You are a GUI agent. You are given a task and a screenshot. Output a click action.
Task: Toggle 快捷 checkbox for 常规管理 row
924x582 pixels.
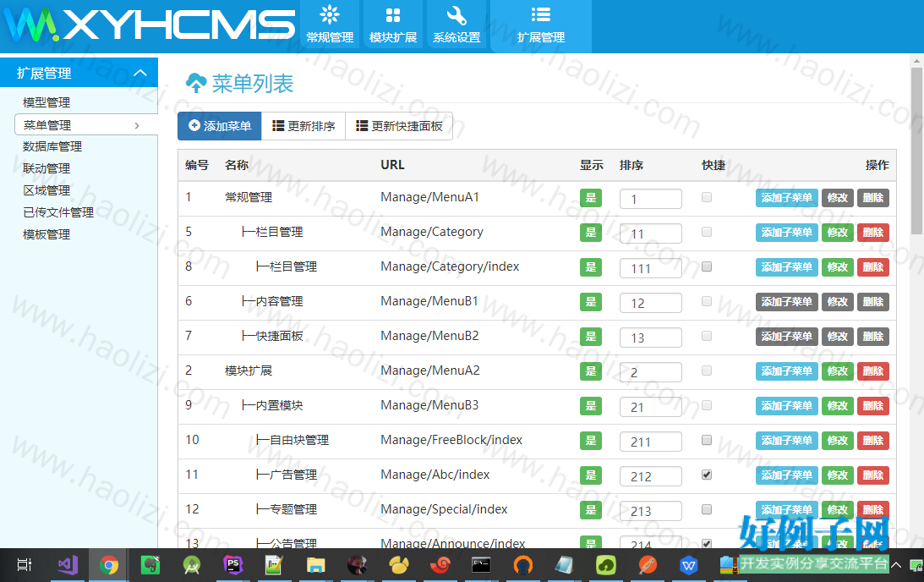click(707, 198)
